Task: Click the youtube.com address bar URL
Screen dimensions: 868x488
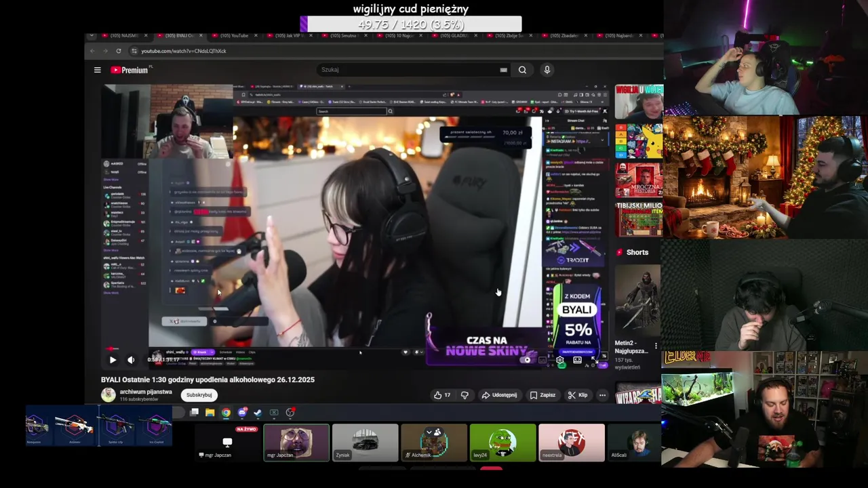Action: coord(184,51)
